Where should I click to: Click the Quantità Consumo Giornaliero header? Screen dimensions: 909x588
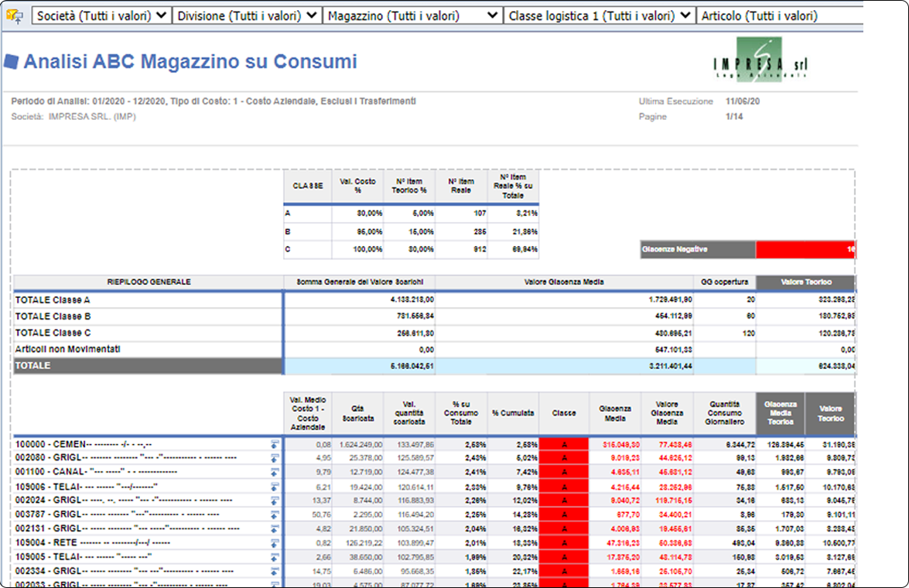coord(725,413)
